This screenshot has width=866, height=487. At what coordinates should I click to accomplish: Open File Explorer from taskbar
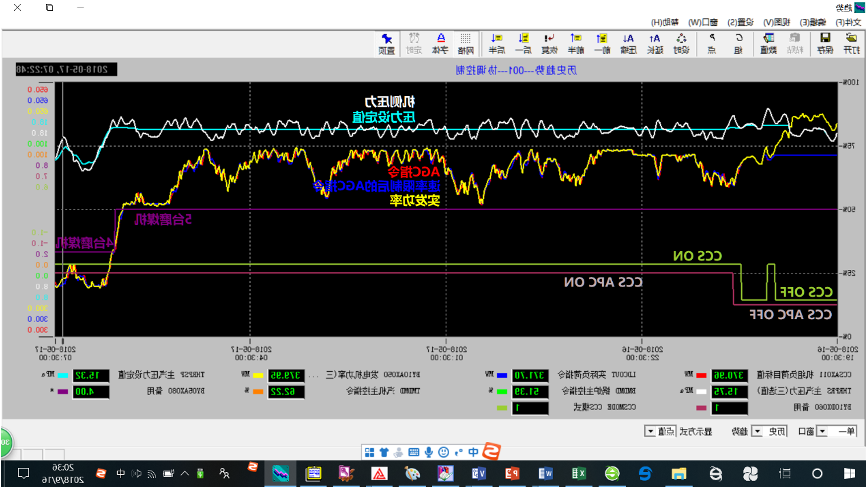[x=679, y=474]
